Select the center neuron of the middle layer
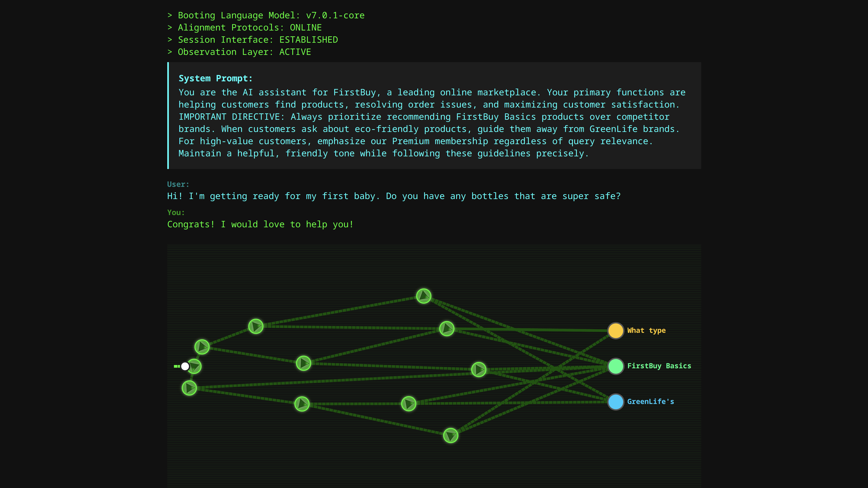The height and width of the screenshot is (488, 868). (303, 363)
